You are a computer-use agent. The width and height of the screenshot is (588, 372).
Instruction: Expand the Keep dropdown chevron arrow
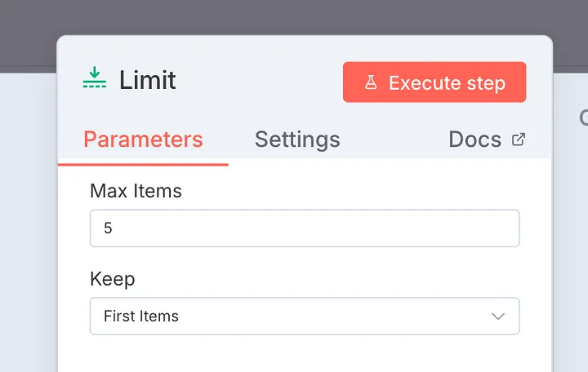(x=498, y=317)
